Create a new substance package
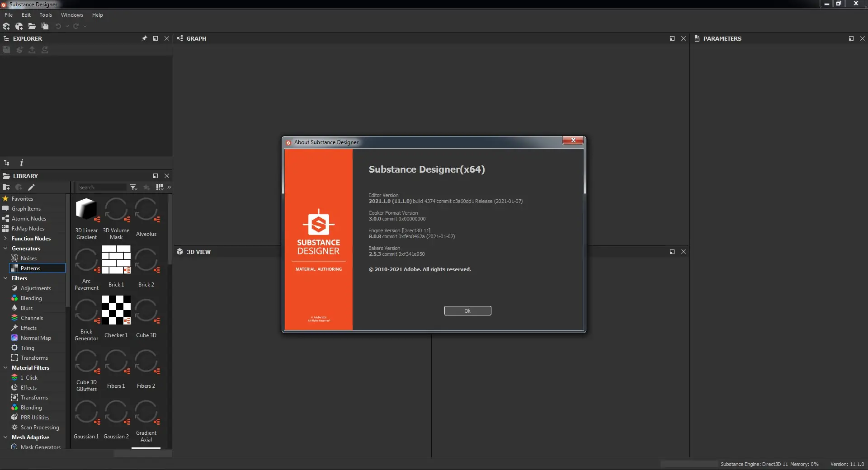The image size is (868, 470). 6,26
